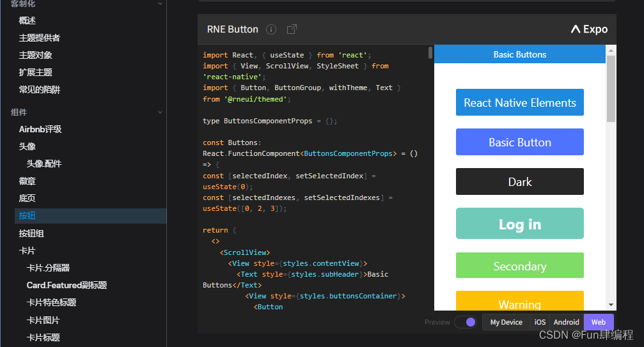Open the 卡片 component page
Screen dimensions: 644x347
tap(27, 251)
